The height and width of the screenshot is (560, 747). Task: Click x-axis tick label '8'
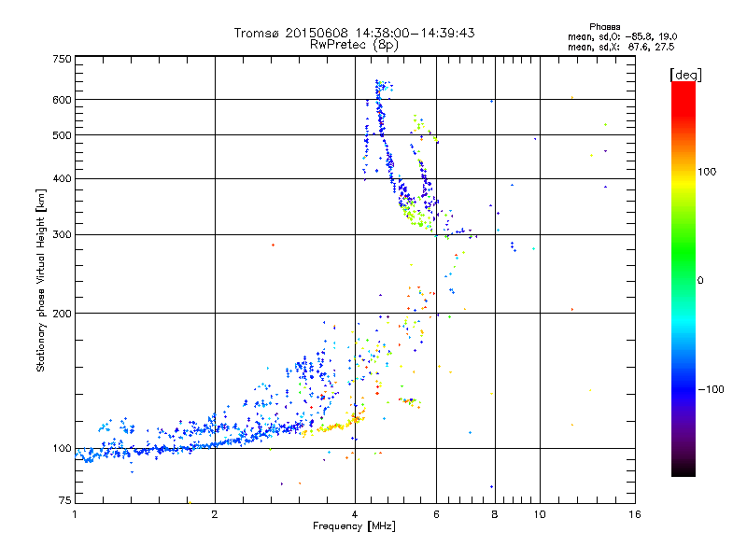click(x=495, y=514)
